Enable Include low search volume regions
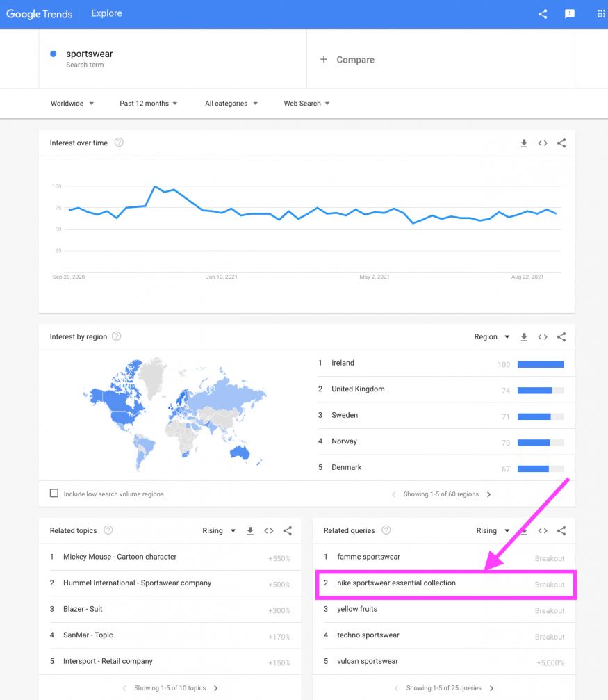 [x=54, y=493]
